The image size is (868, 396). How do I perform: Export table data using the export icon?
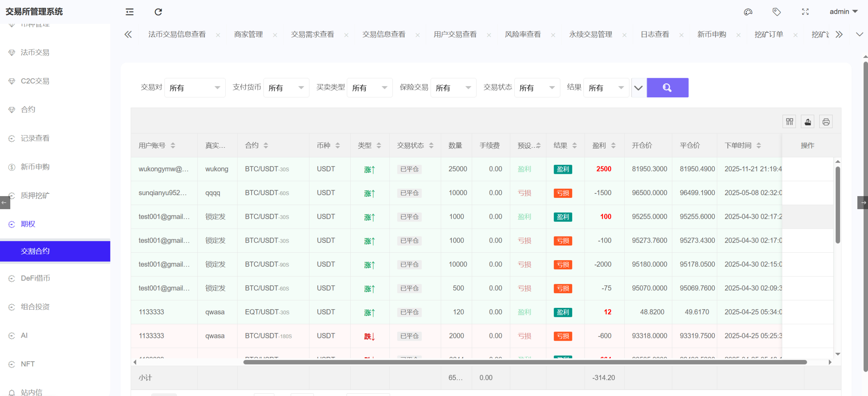[807, 121]
